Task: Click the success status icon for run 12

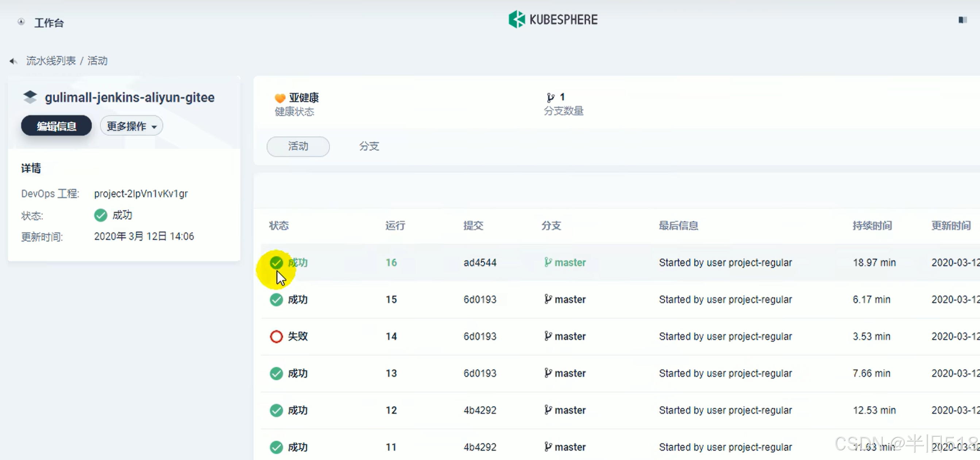Action: [x=276, y=410]
